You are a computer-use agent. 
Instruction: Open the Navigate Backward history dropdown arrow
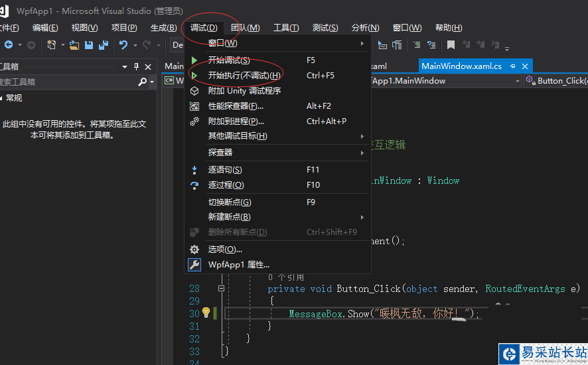(19, 45)
